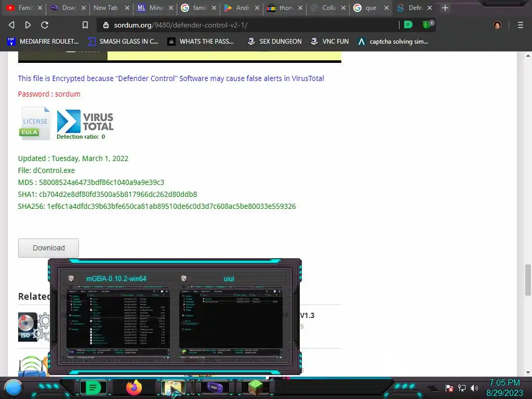Image resolution: width=532 pixels, height=399 pixels.
Task: Open File Explorer taskbar button
Action: (173, 388)
